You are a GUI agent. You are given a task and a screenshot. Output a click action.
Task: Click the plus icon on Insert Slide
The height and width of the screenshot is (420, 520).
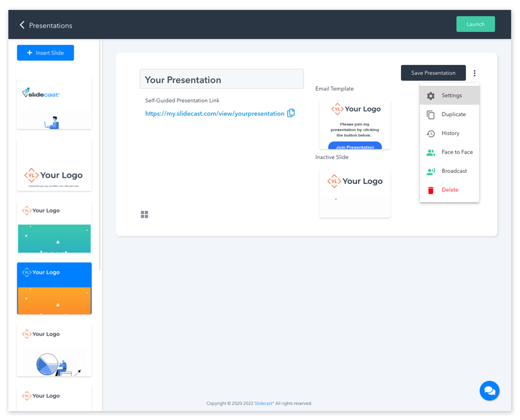click(30, 52)
